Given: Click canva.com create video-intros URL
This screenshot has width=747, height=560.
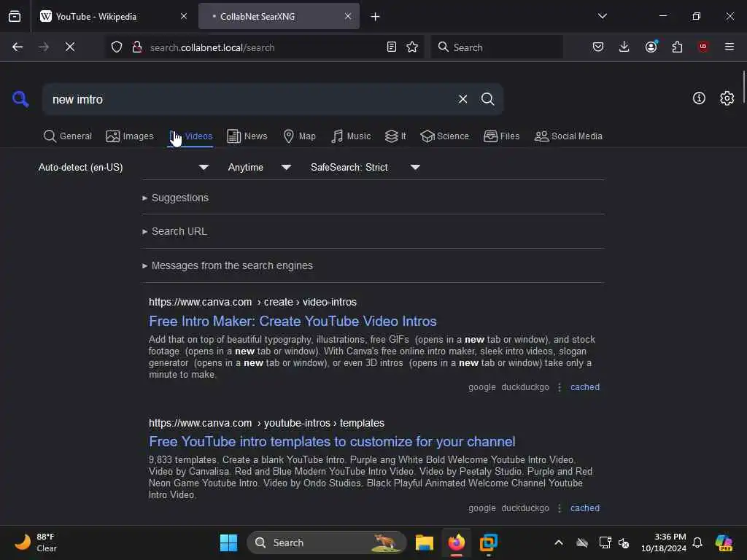Looking at the screenshot, I should [252, 302].
